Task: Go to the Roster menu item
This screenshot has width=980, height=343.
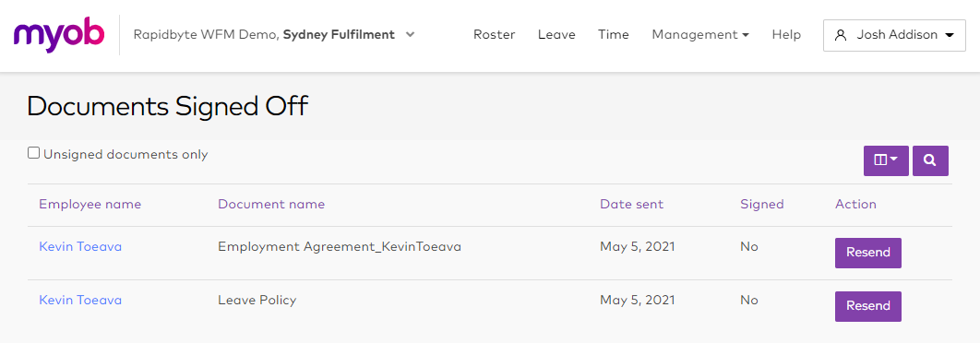Action: tap(494, 35)
